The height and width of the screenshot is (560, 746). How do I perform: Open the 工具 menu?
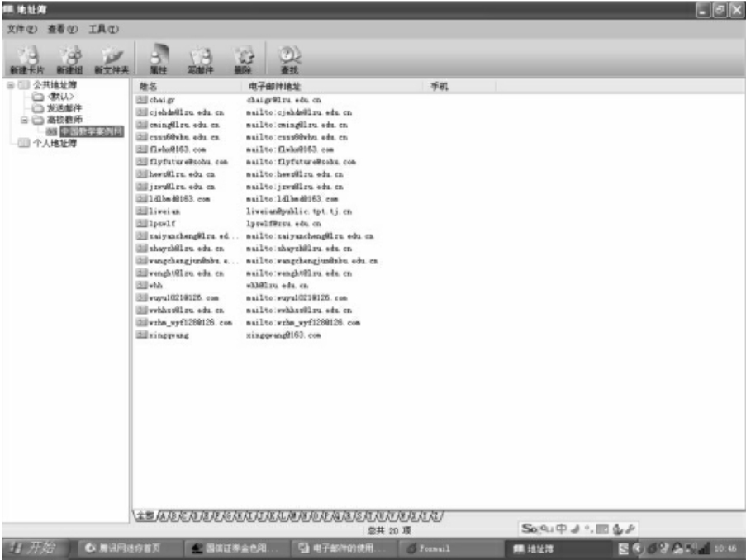point(104,29)
